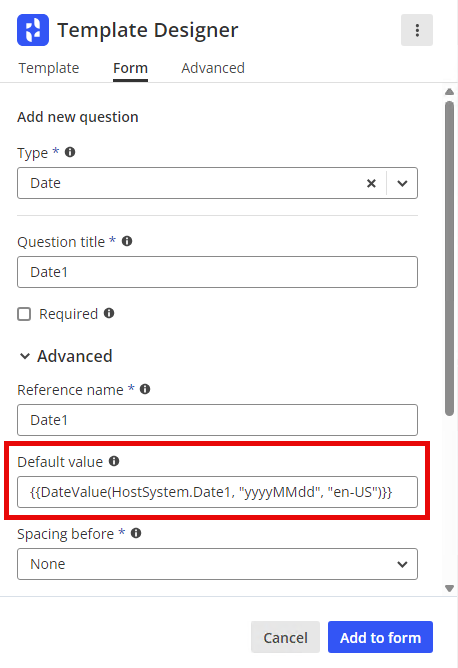The width and height of the screenshot is (458, 668).
Task: Click the Default value DateValue field
Action: [217, 492]
